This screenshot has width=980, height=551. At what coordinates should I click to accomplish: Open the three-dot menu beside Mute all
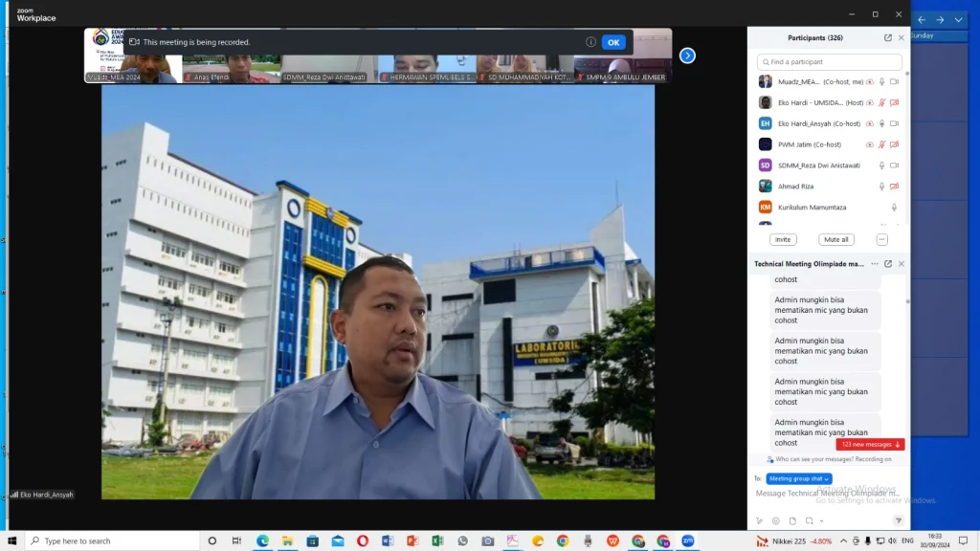click(881, 239)
